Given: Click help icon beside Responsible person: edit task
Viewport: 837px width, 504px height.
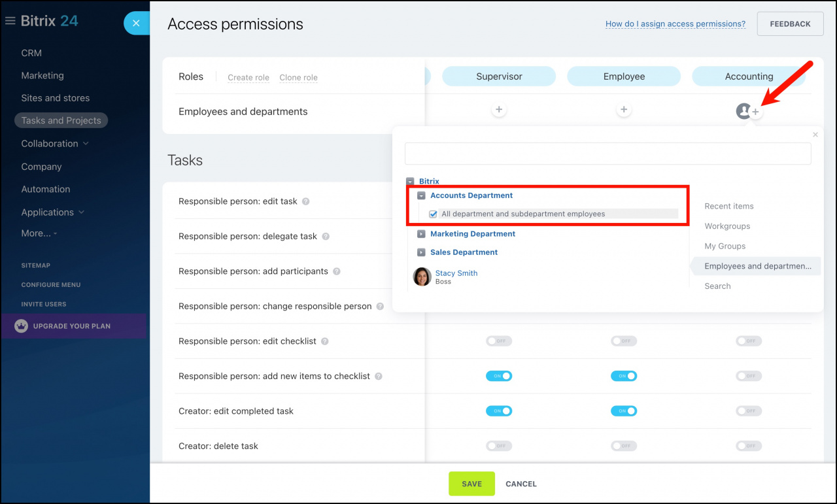Looking at the screenshot, I should pos(305,201).
